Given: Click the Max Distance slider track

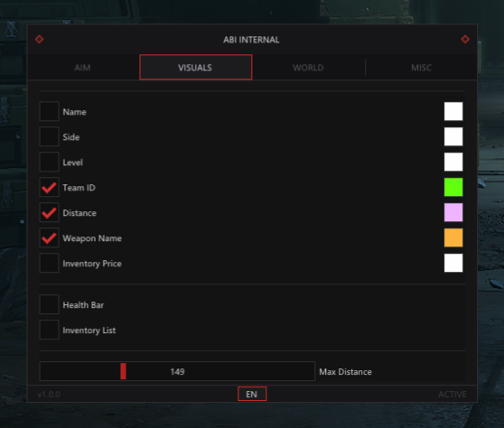Looking at the screenshot, I should pos(177,371).
